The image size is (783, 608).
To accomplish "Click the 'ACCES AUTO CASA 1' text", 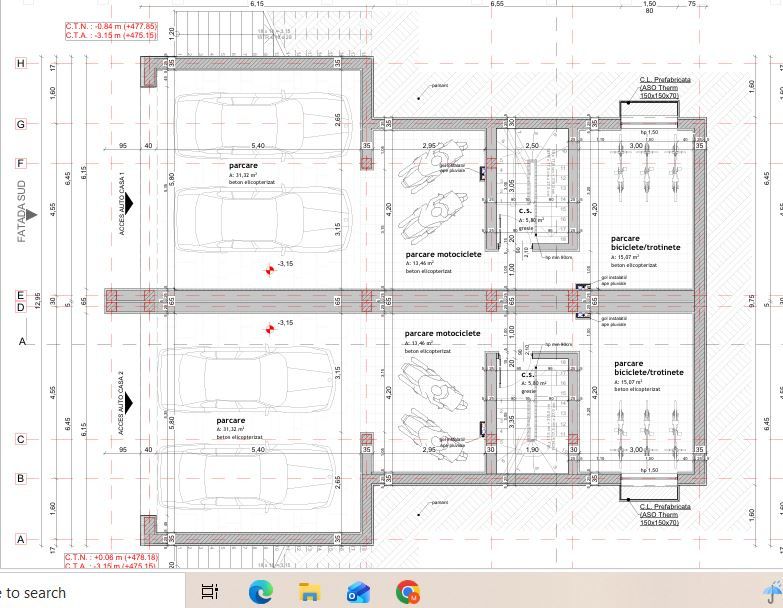I will [121, 204].
